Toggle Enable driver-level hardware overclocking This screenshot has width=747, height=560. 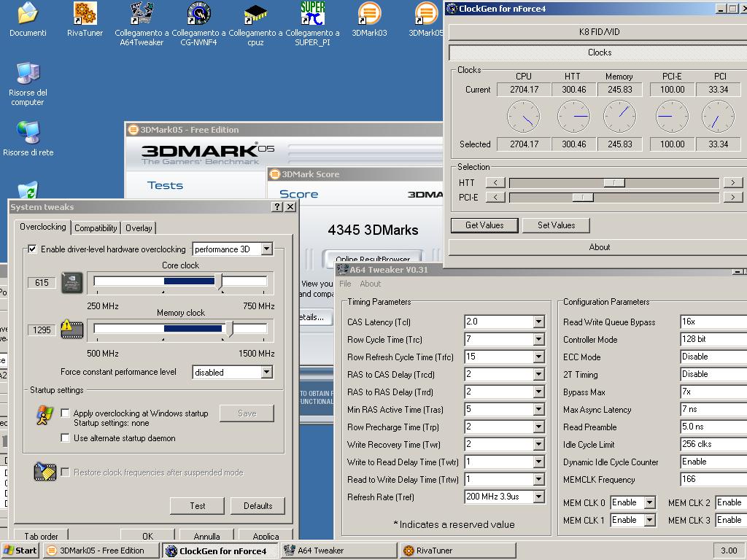pyautogui.click(x=32, y=249)
